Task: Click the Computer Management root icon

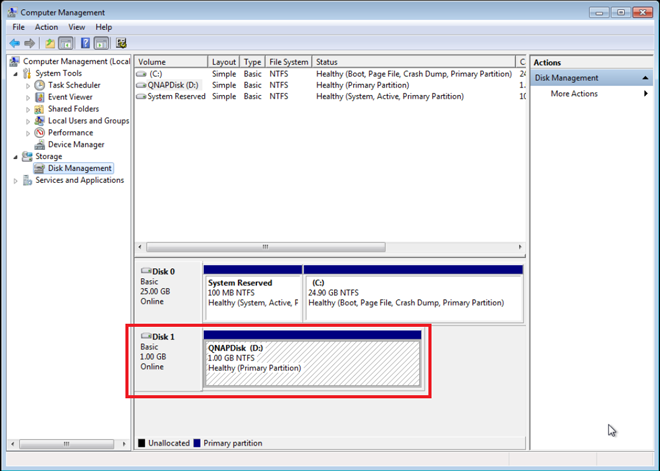Action: pyautogui.click(x=14, y=61)
